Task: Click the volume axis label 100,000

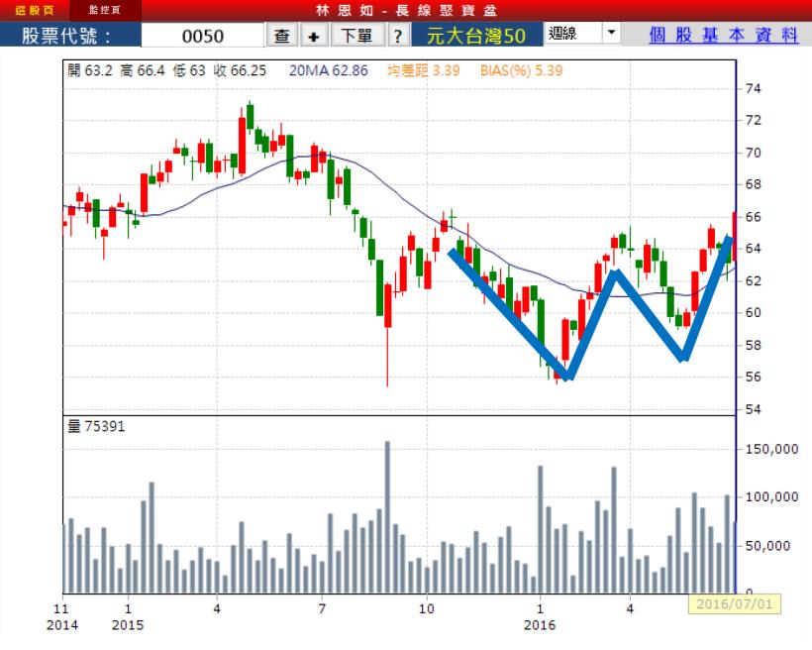Action: (771, 497)
